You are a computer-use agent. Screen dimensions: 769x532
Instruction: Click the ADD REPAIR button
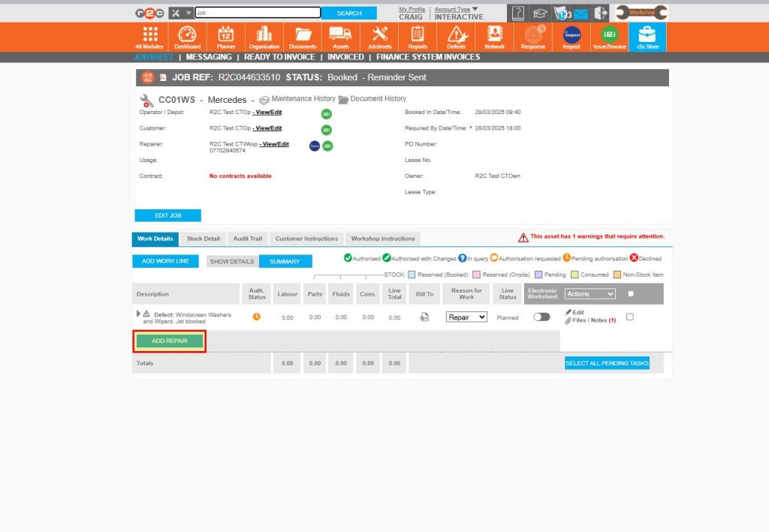tap(168, 341)
